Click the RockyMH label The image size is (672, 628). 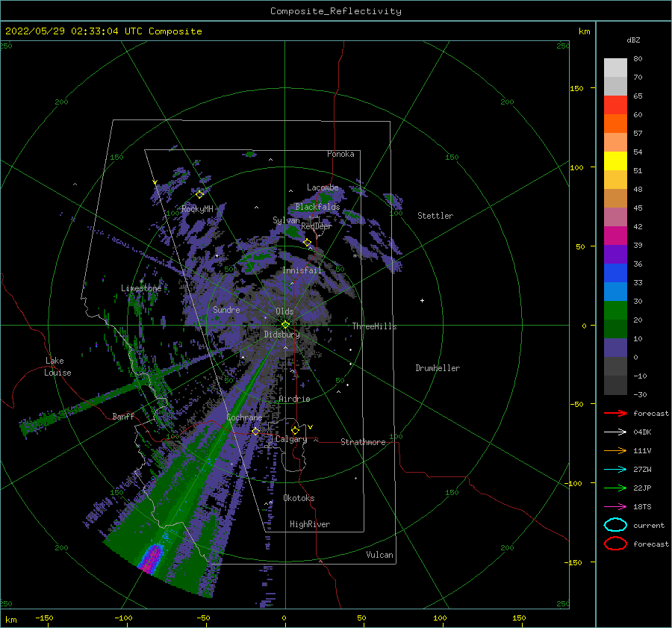(x=197, y=209)
